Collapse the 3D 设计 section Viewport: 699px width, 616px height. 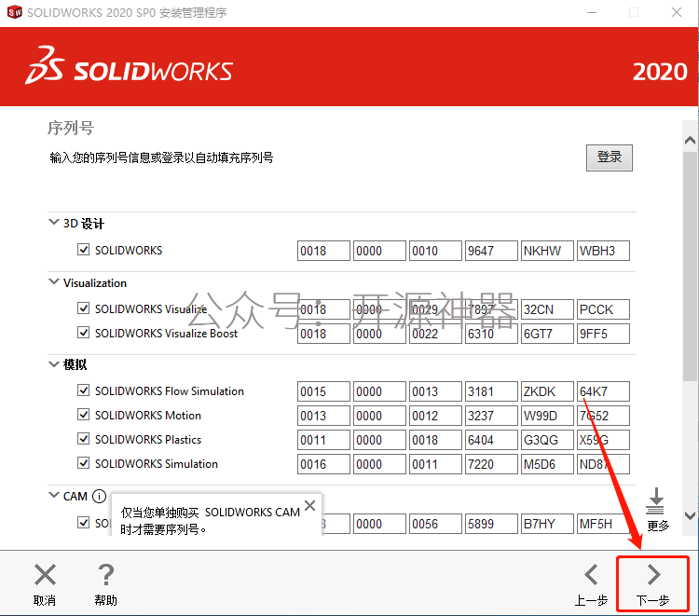point(53,222)
